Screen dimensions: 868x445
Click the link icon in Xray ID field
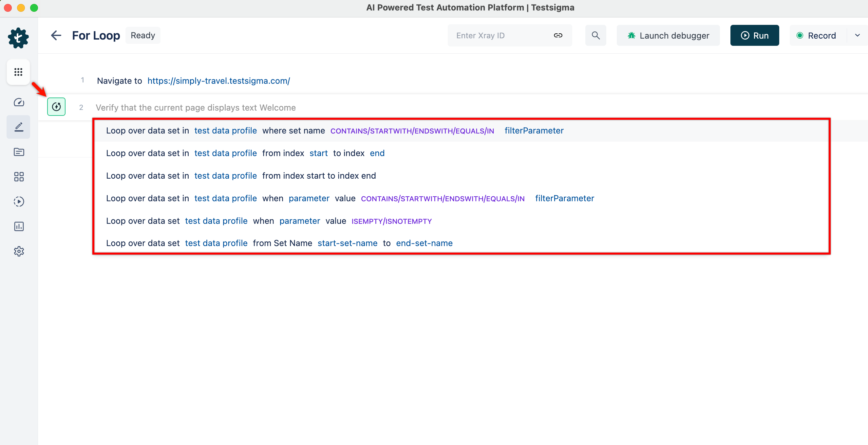click(x=558, y=35)
